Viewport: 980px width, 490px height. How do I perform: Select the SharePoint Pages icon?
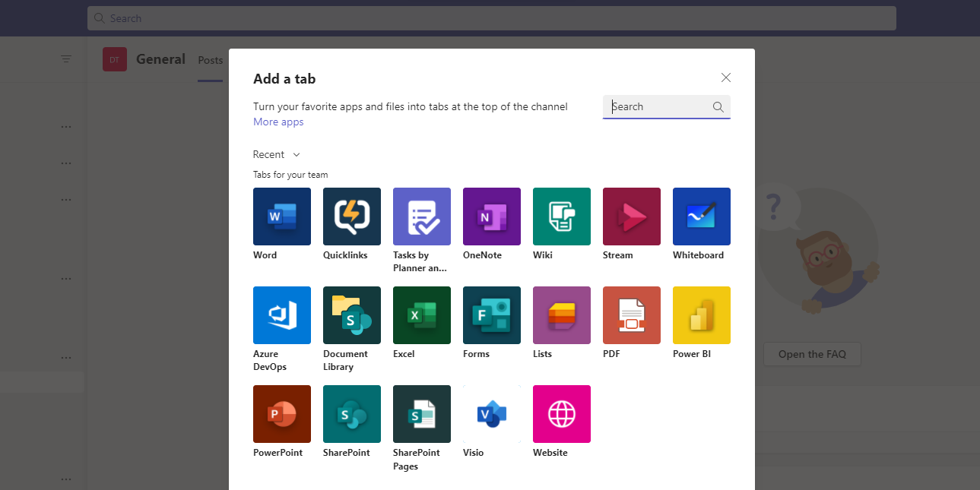[422, 414]
